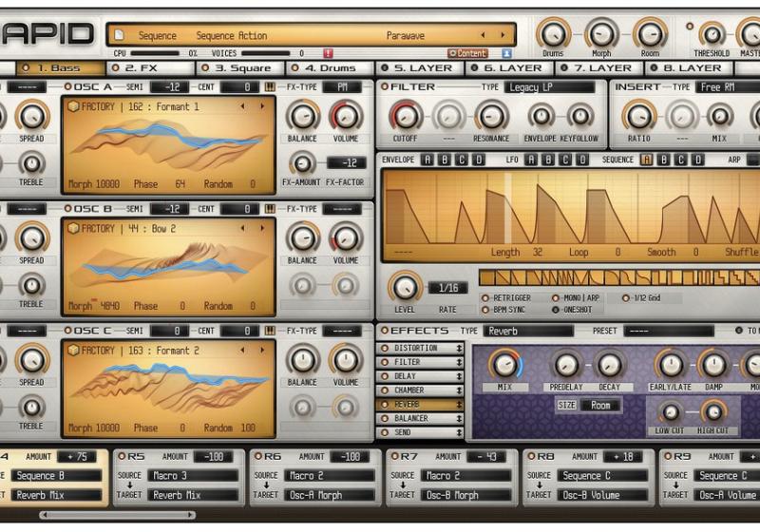
Task: Click the red panic alert icon
Action: tap(328, 54)
